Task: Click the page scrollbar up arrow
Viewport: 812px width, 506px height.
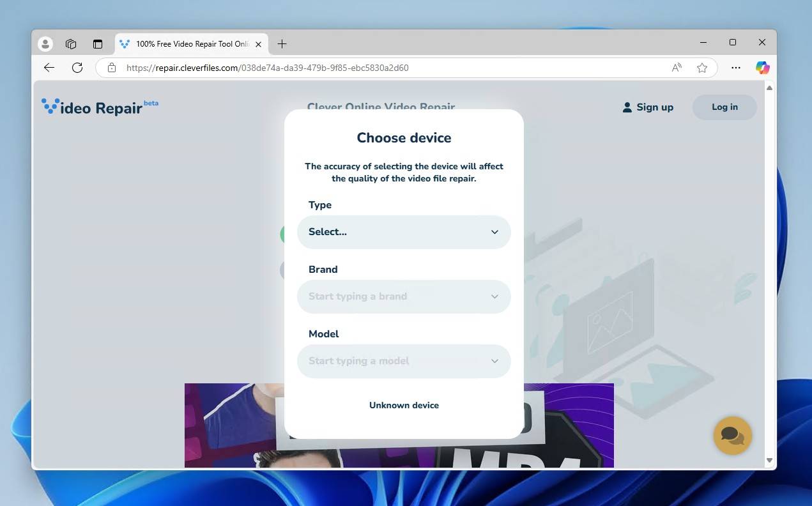Action: click(x=769, y=88)
